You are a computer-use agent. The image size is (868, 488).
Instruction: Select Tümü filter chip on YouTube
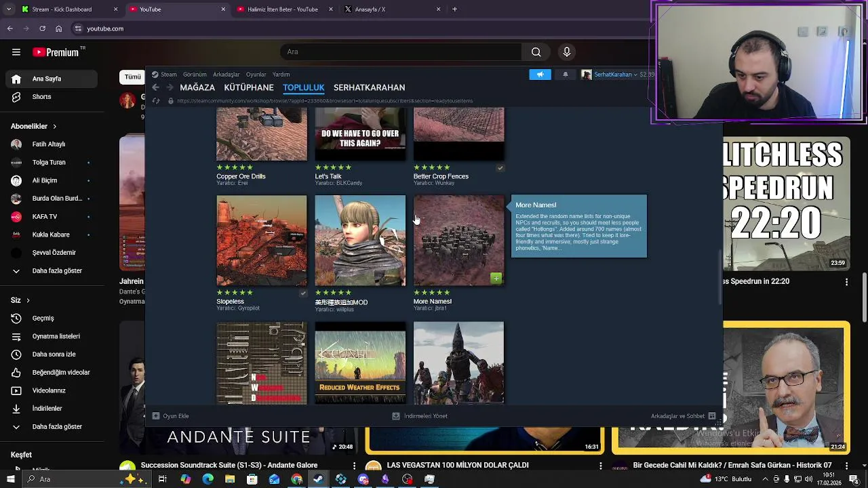132,77
